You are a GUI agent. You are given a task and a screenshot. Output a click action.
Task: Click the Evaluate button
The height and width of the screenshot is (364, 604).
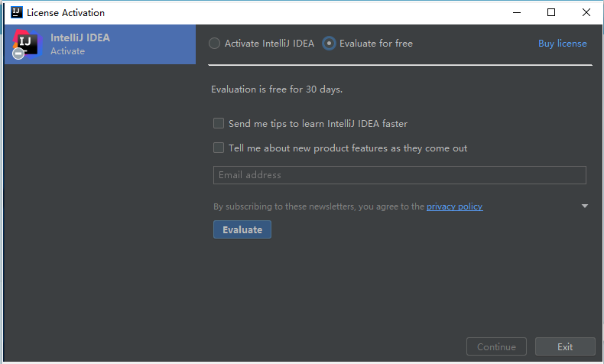pyautogui.click(x=242, y=229)
